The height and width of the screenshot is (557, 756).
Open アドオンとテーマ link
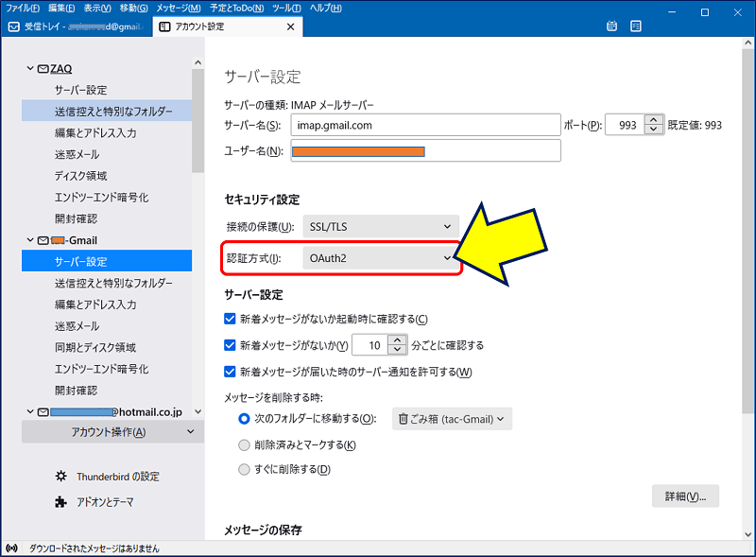pyautogui.click(x=105, y=502)
